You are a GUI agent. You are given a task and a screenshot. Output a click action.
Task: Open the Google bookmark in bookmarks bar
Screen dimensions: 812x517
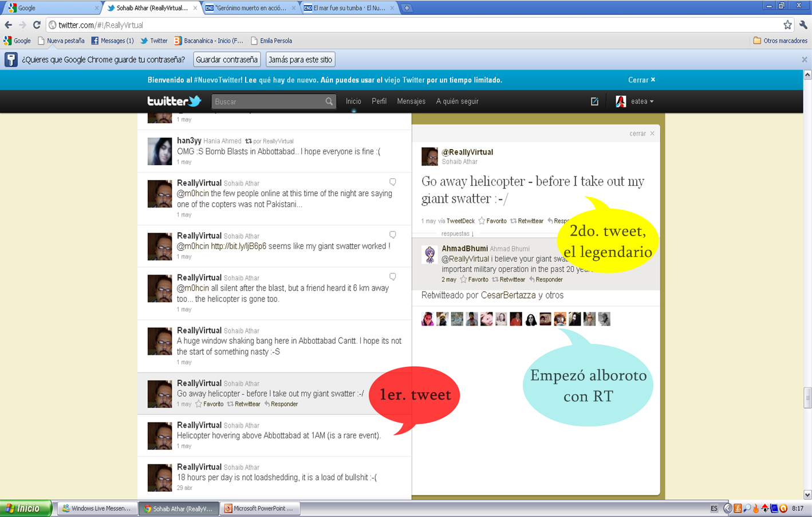17,41
